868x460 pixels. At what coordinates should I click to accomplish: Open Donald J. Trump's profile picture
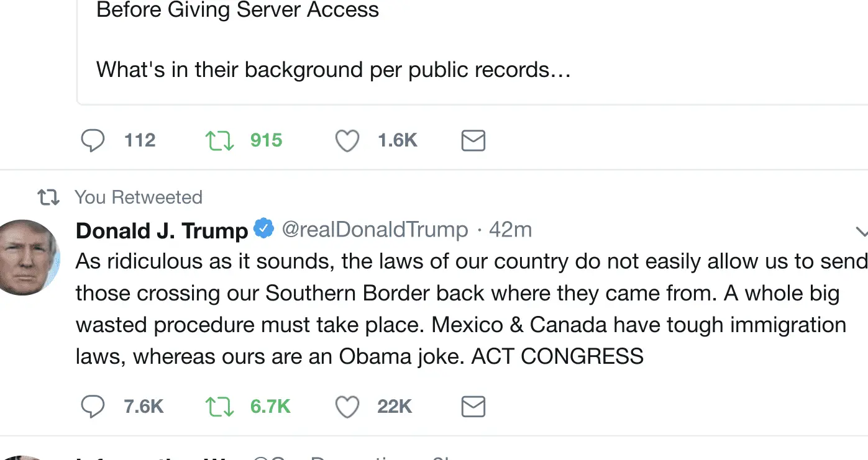(x=28, y=257)
